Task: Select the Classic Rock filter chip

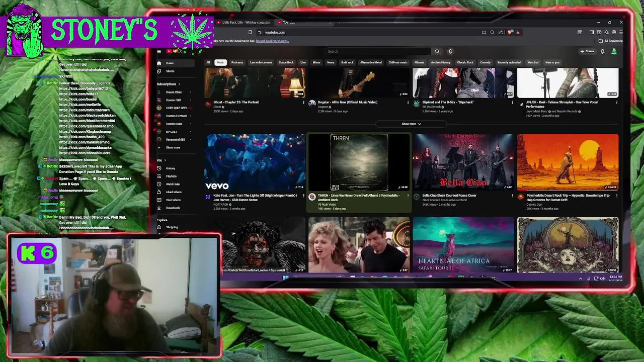Action: point(465,62)
